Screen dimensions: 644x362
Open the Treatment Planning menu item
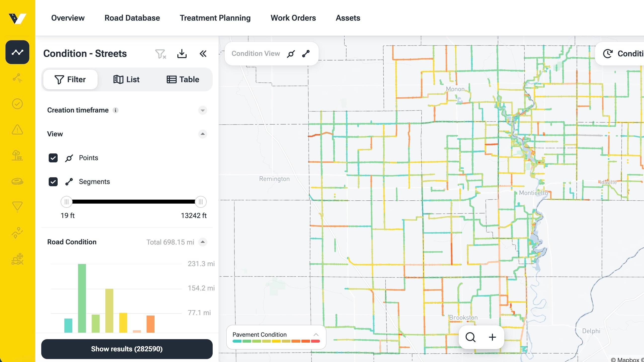pos(215,18)
